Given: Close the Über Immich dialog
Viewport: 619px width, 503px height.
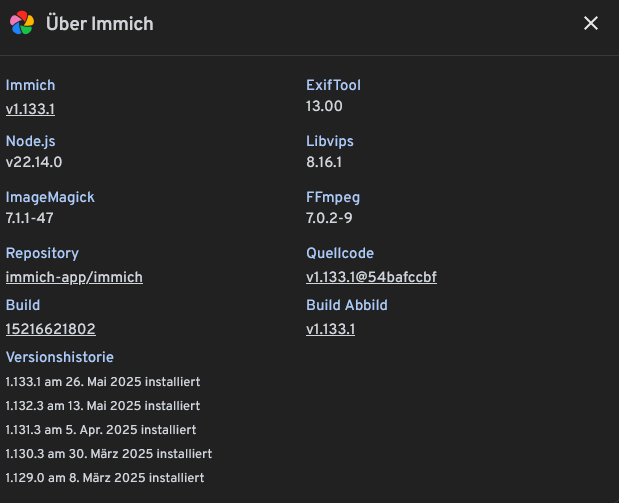Looking at the screenshot, I should pos(591,23).
